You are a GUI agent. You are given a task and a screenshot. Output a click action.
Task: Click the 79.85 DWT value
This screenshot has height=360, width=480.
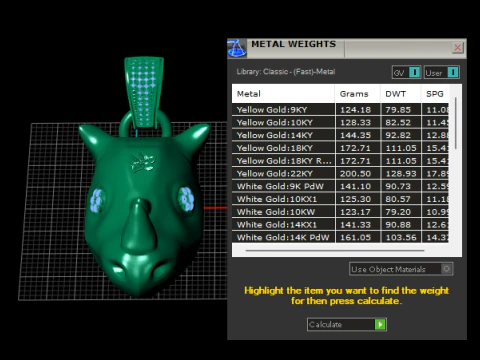pyautogui.click(x=398, y=110)
